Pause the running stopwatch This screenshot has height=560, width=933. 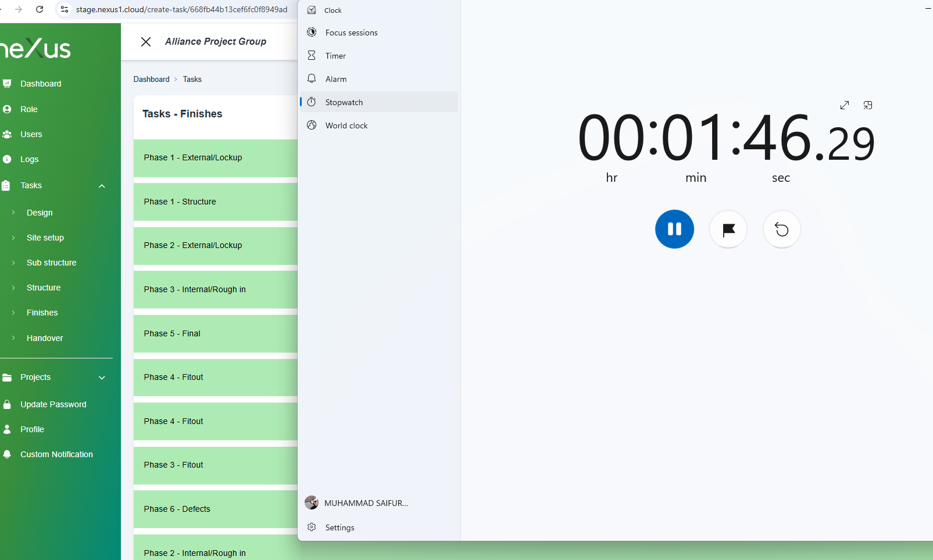(674, 229)
